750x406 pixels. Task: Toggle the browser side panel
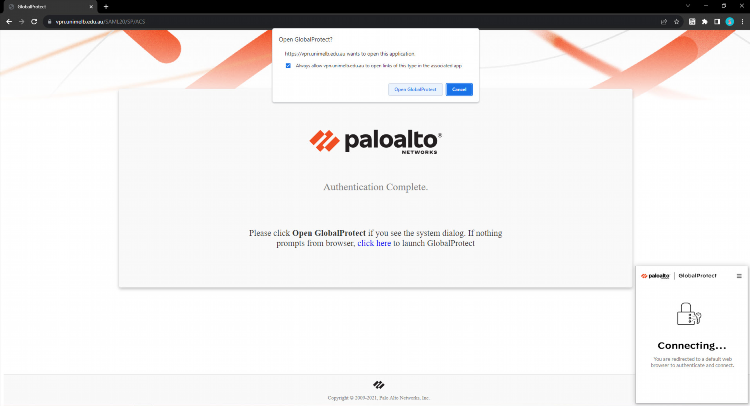click(717, 22)
